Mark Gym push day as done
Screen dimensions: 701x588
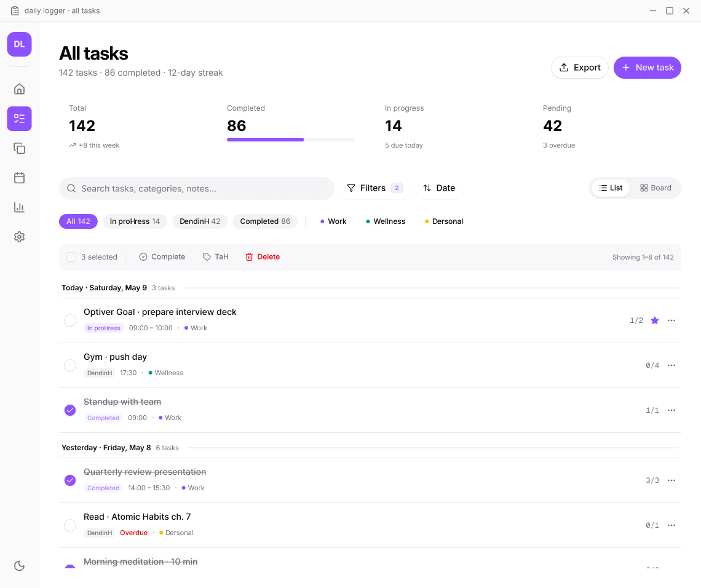coord(70,365)
